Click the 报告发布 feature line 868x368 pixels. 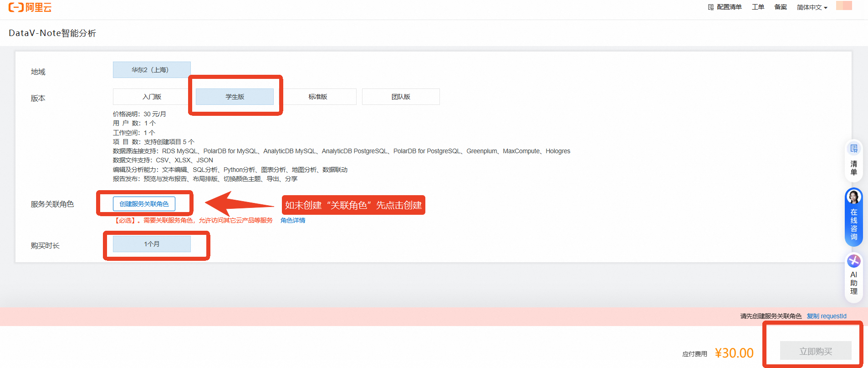pyautogui.click(x=205, y=179)
